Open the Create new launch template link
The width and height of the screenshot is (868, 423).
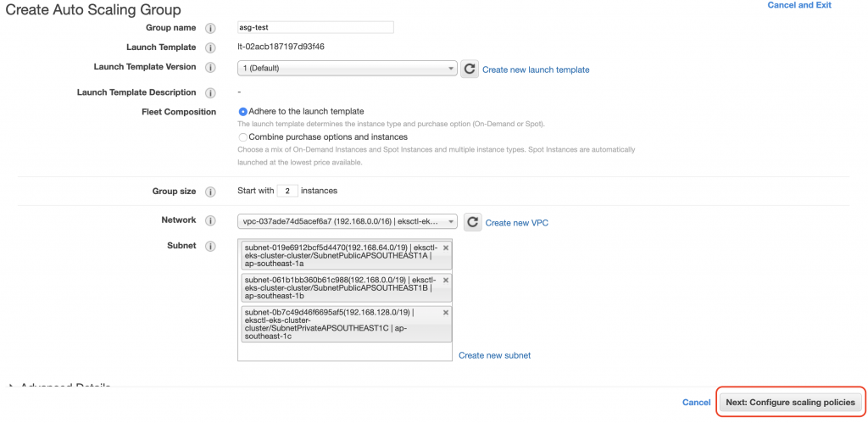[536, 70]
